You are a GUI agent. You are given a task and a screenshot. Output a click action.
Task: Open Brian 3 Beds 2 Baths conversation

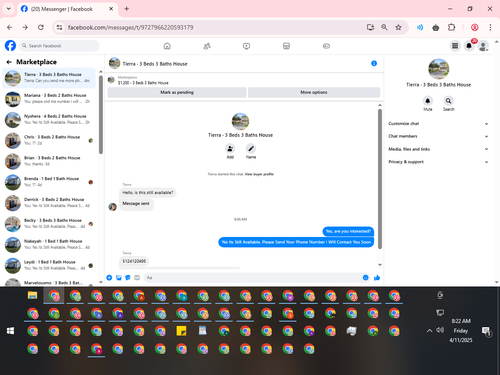tap(49, 161)
